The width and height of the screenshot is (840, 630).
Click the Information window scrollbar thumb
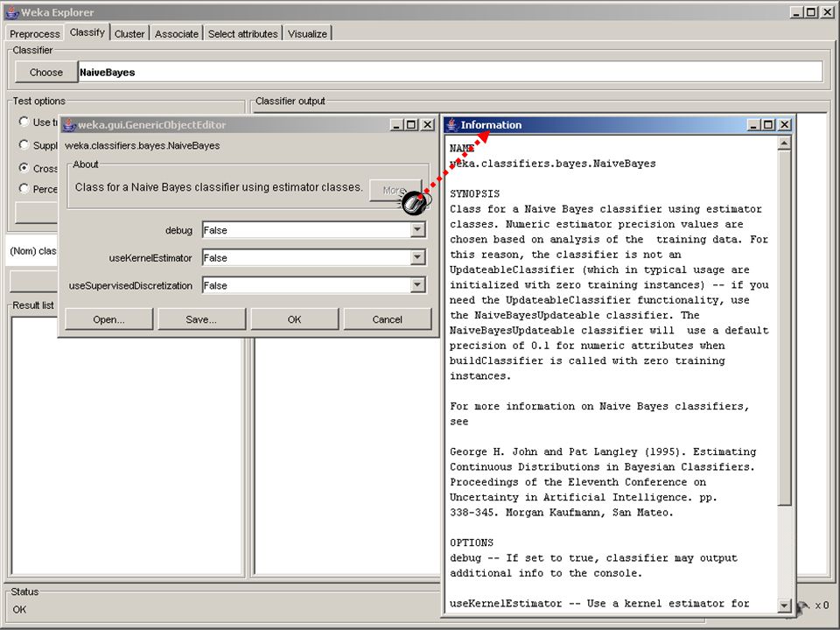click(784, 328)
